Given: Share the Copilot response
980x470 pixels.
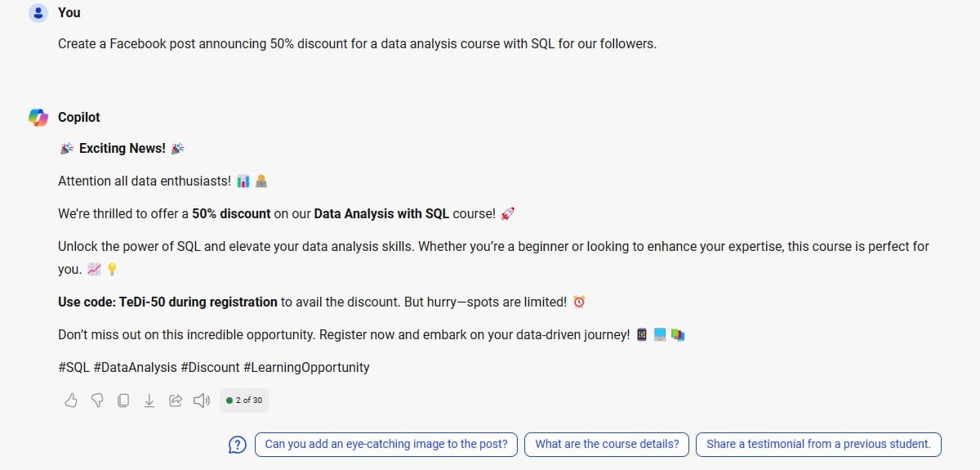Looking at the screenshot, I should point(175,401).
